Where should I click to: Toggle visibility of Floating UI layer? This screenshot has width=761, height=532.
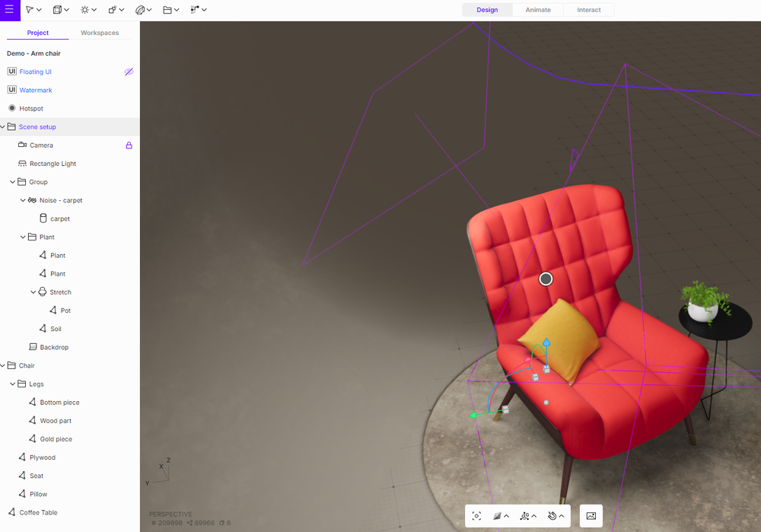[129, 72]
